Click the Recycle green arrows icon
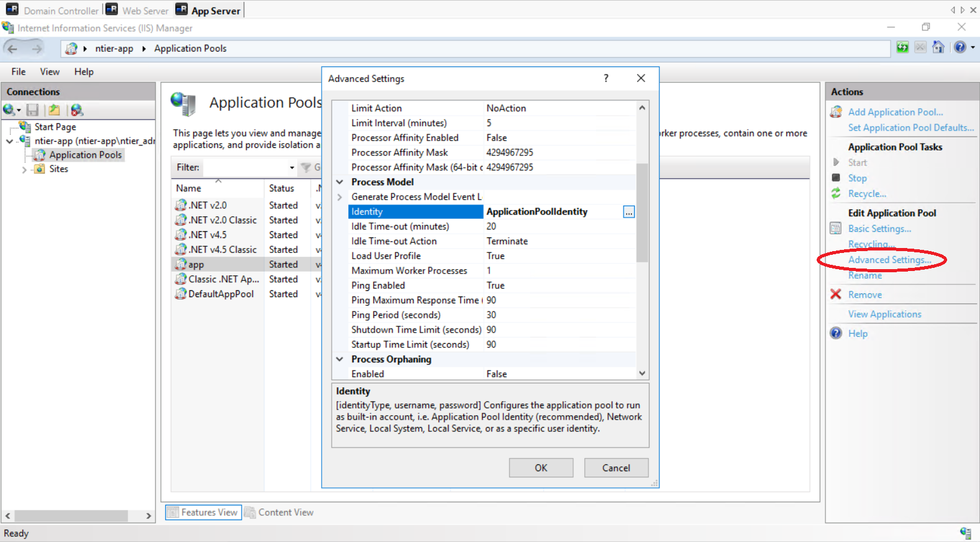The image size is (980, 542). (836, 194)
